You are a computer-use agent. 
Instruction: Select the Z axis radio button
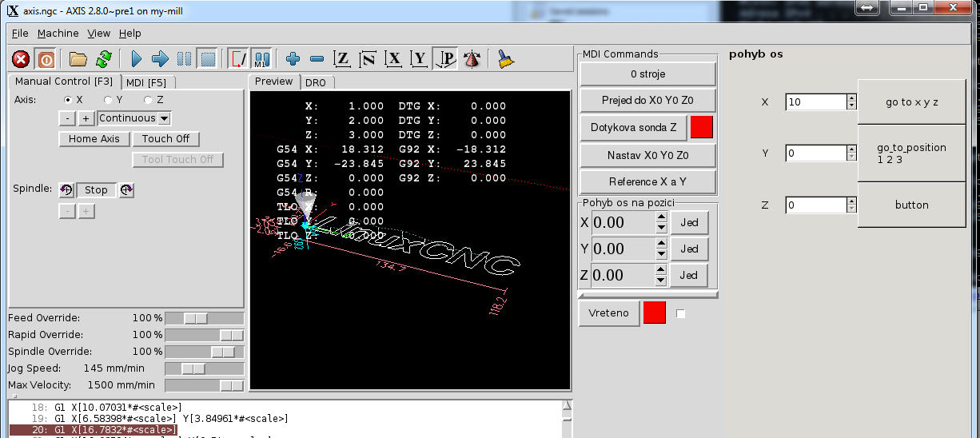coord(148,100)
